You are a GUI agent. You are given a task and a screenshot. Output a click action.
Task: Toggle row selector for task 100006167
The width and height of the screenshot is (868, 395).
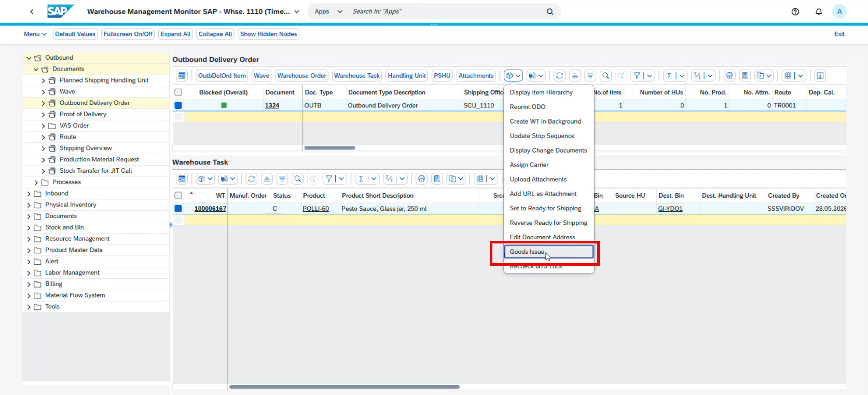(x=178, y=209)
